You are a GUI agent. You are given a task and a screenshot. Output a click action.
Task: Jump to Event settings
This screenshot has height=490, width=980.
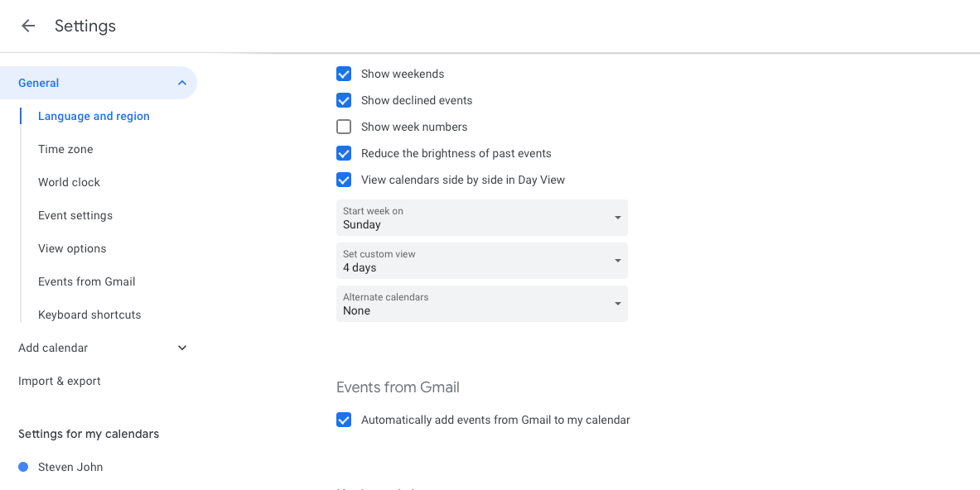click(75, 215)
